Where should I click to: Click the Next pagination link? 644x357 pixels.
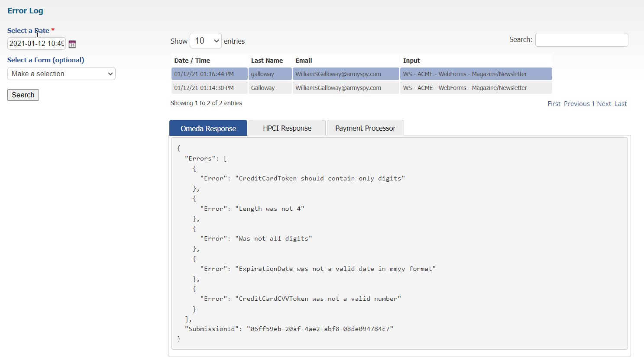(x=604, y=104)
